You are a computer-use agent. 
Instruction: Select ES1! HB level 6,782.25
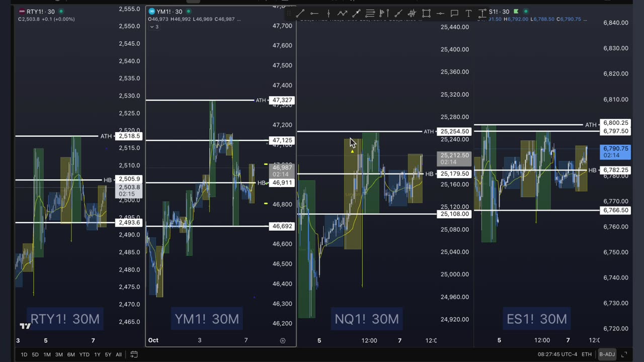(616, 170)
